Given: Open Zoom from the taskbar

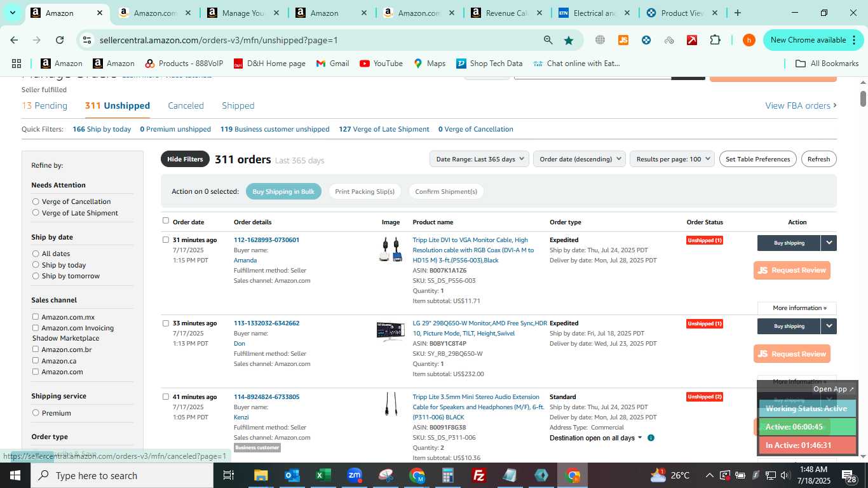Looking at the screenshot, I should tap(355, 475).
